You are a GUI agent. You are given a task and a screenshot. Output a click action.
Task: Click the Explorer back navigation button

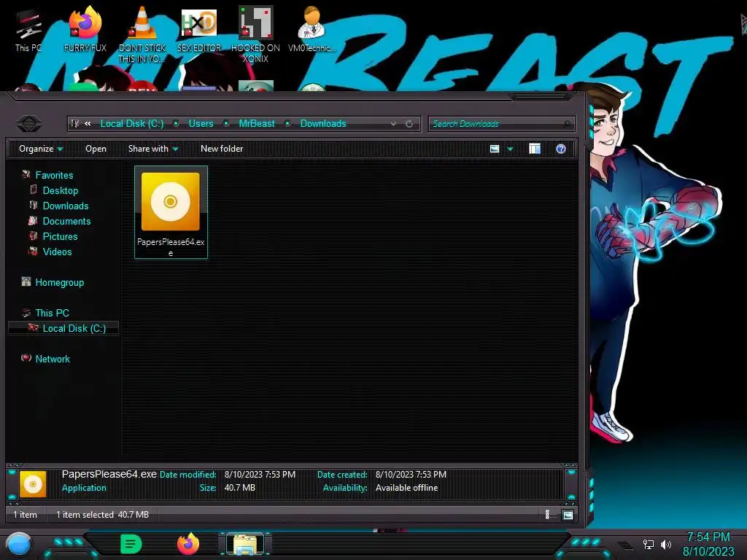click(x=29, y=124)
